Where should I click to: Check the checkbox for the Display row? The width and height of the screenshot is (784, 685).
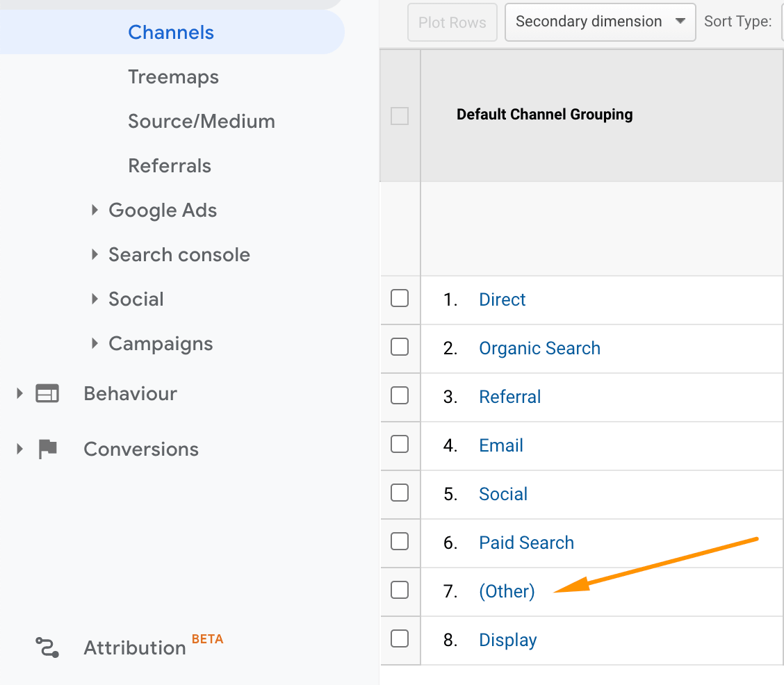(400, 638)
